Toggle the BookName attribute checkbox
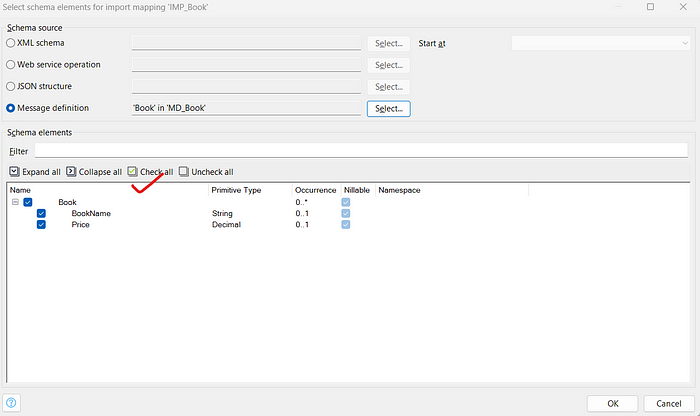The image size is (700, 416). coord(41,213)
